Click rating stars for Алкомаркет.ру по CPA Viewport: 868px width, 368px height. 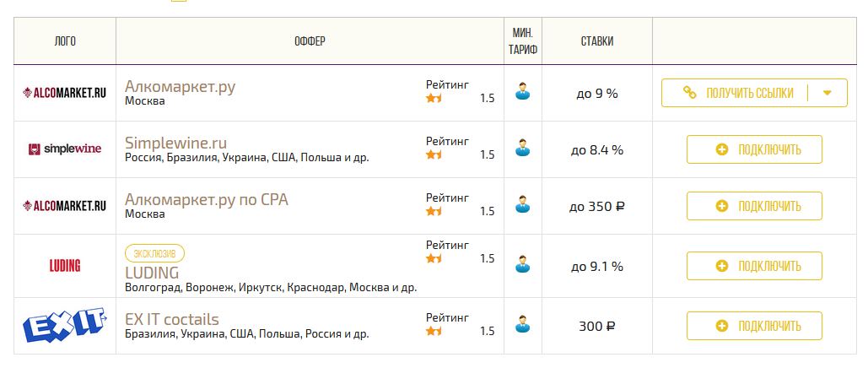click(x=434, y=211)
